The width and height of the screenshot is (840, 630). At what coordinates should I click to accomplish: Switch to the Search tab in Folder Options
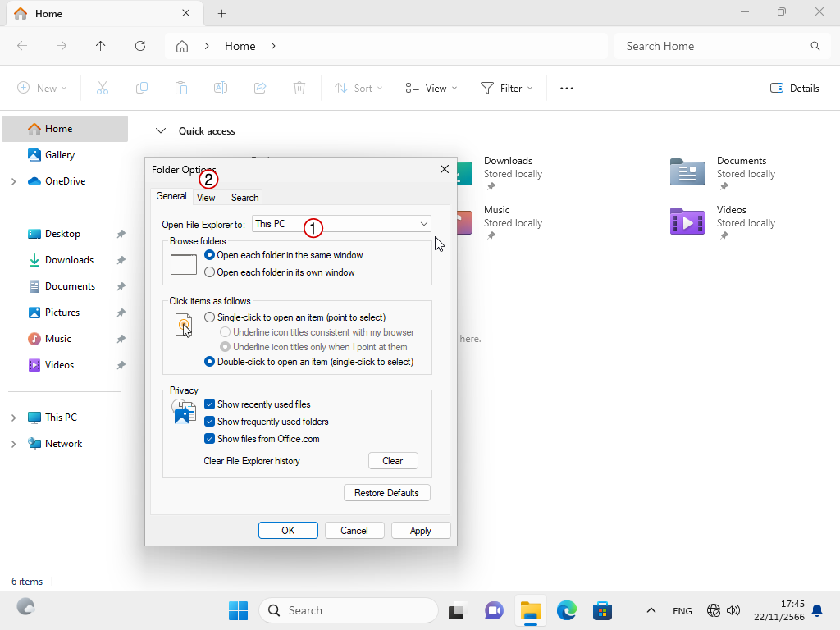click(244, 198)
